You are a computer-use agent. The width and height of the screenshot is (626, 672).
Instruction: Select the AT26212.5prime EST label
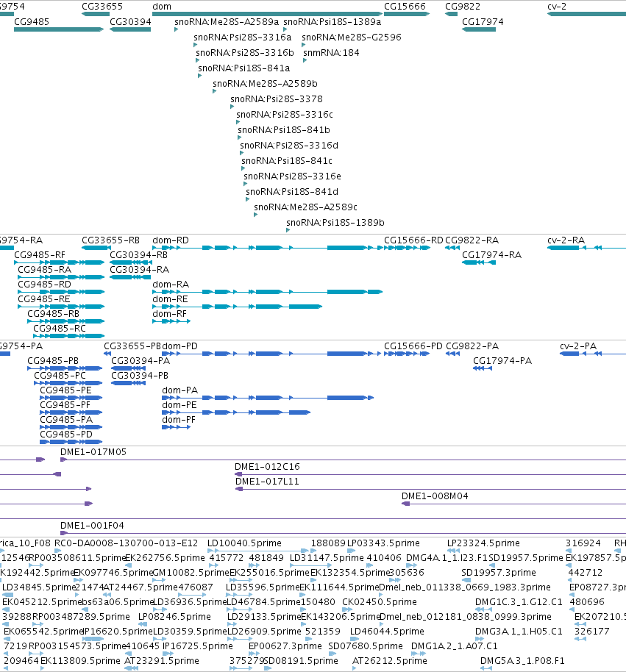[x=390, y=661]
